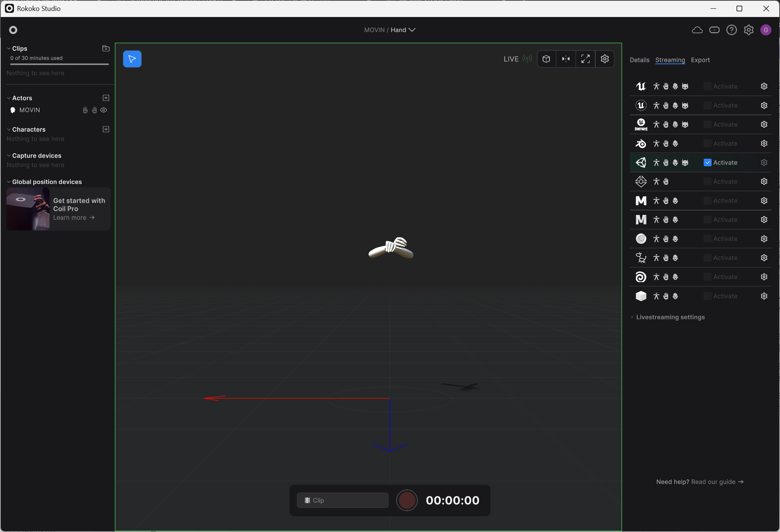This screenshot has height=532, width=780.
Task: Switch to the Details tab
Action: coord(639,60)
